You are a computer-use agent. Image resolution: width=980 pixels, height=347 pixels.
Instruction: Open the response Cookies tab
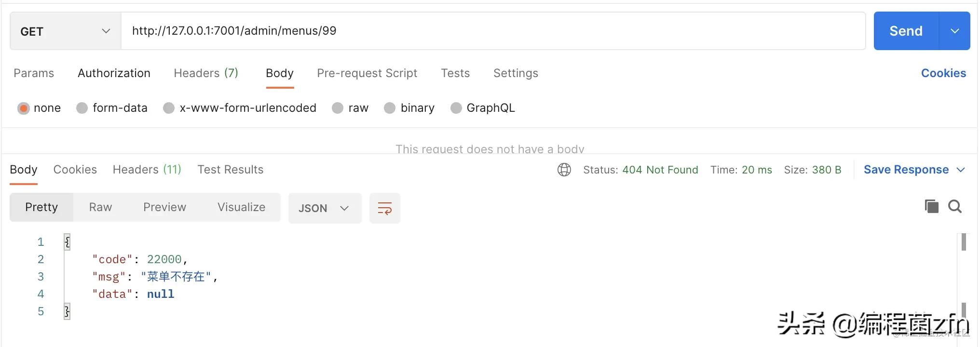pos(75,170)
